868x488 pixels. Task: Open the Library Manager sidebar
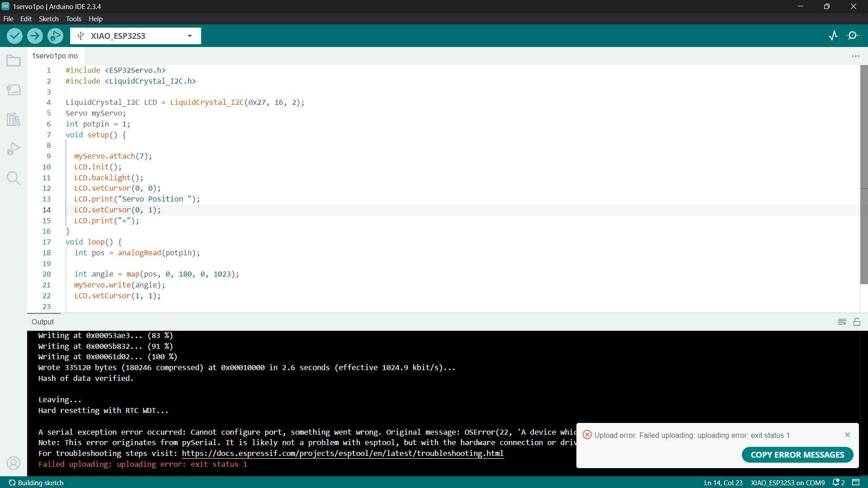point(14,119)
